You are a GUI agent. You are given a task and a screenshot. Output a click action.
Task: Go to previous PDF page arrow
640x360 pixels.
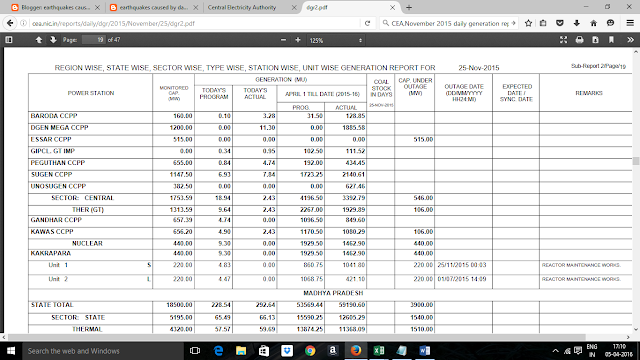(39, 40)
